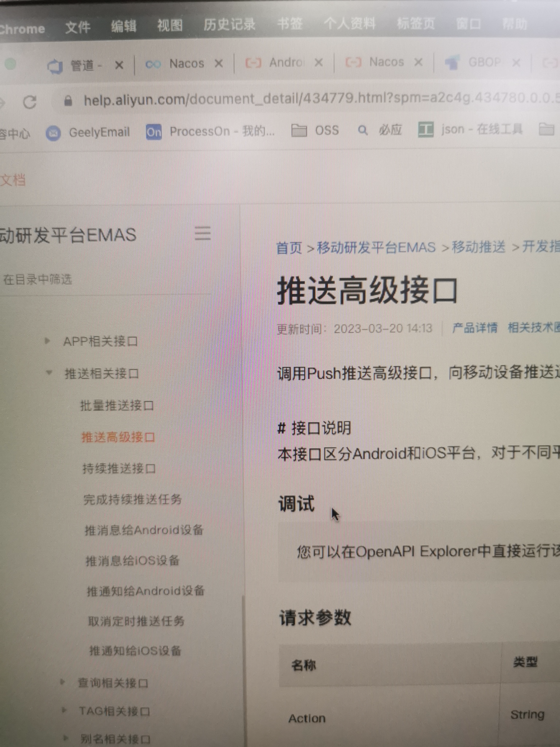
Task: Open the ProcessOn bookmark
Action: click(x=210, y=131)
